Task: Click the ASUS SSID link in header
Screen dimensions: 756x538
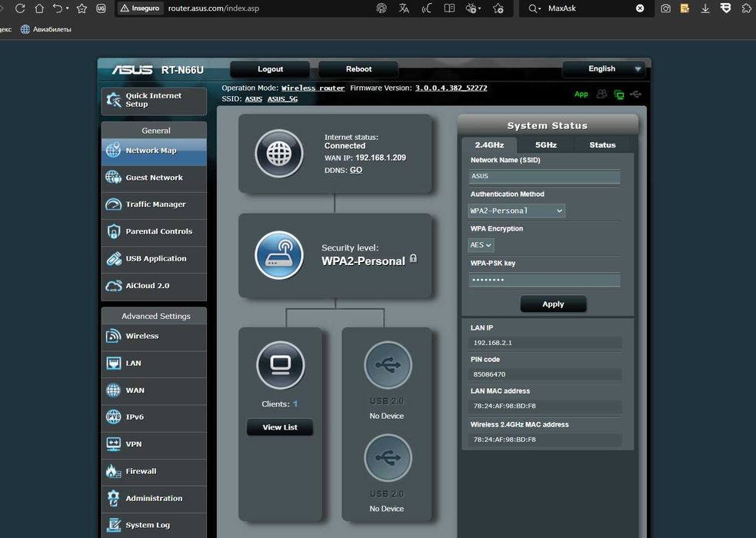Action: click(x=254, y=98)
